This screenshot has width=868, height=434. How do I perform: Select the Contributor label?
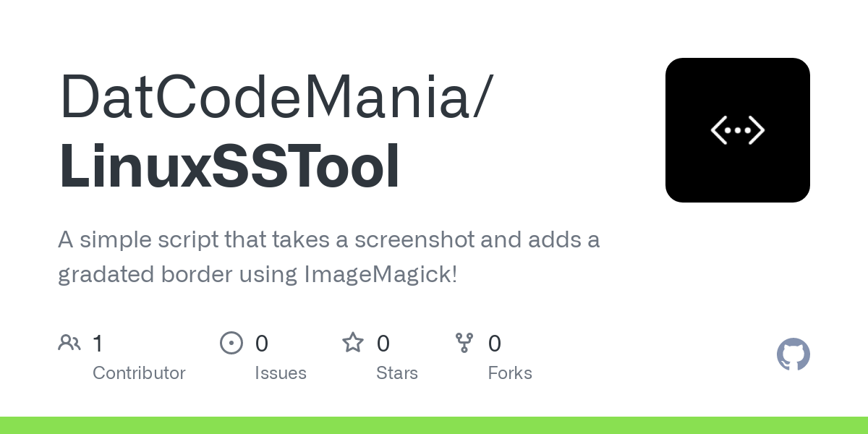click(x=139, y=373)
